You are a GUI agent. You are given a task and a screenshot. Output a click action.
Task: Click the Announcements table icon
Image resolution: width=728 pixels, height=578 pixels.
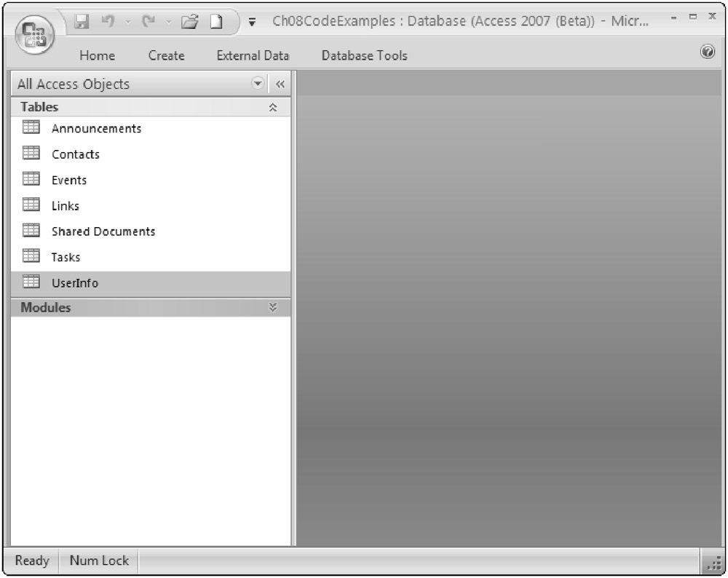tap(31, 127)
